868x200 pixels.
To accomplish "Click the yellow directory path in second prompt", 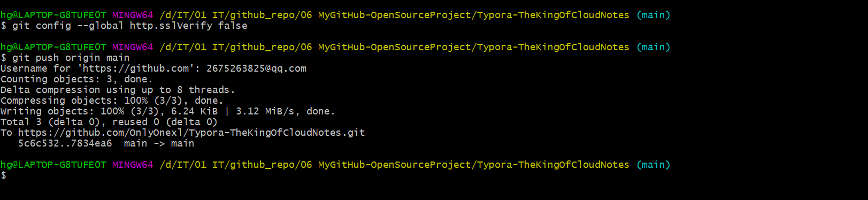I will 395,47.
